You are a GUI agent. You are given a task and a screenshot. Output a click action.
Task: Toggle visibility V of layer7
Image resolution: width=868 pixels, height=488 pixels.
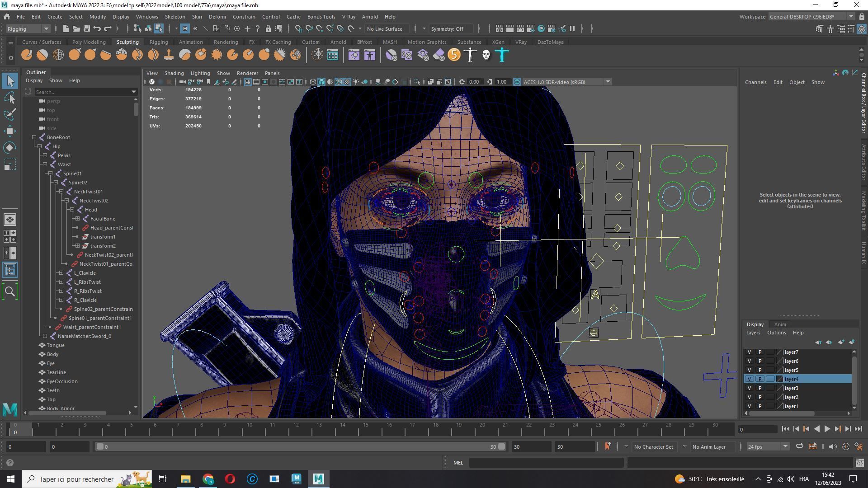pos(749,352)
